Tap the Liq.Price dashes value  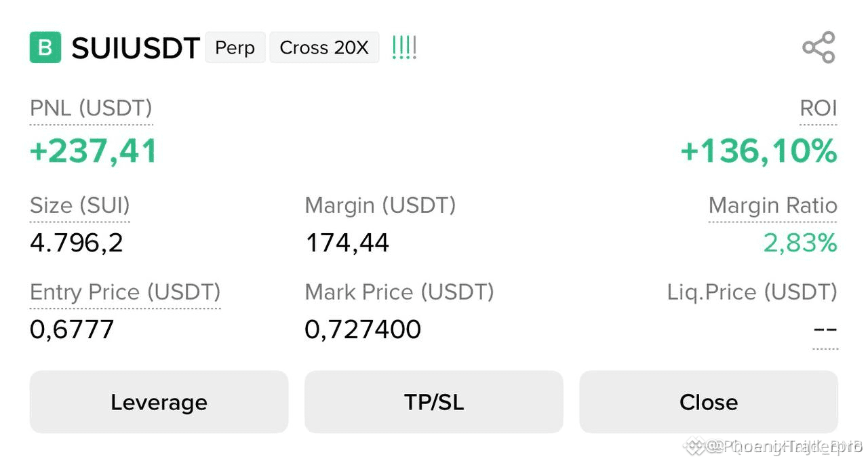point(825,330)
